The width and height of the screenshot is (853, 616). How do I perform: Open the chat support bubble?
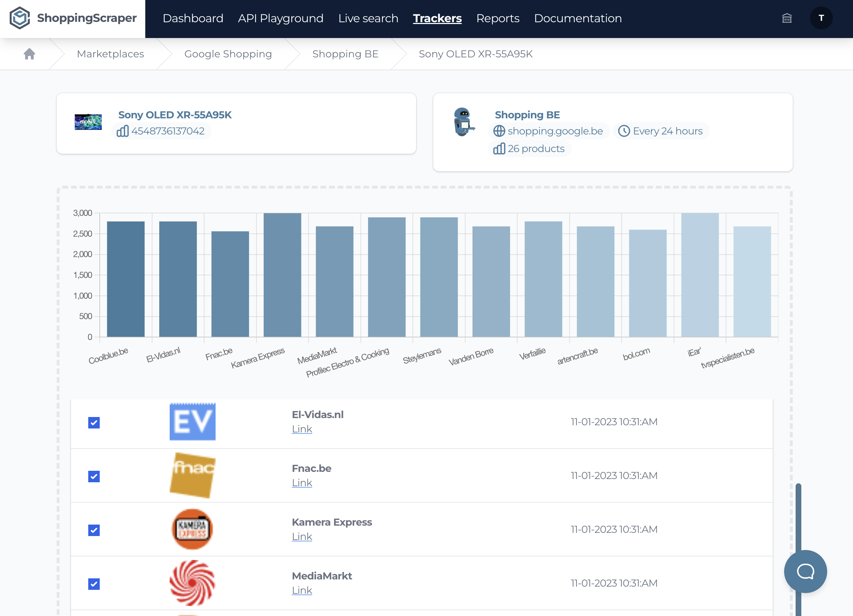[805, 571]
